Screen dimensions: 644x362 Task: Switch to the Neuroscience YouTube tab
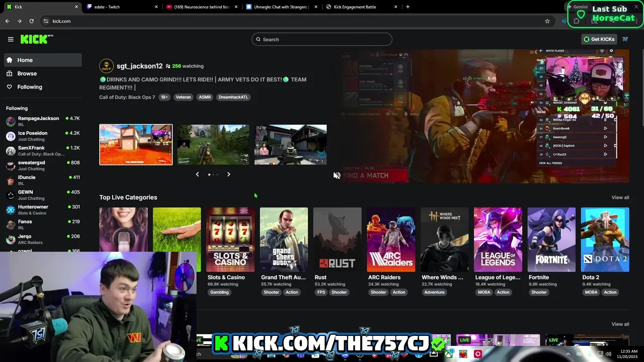(202, 7)
